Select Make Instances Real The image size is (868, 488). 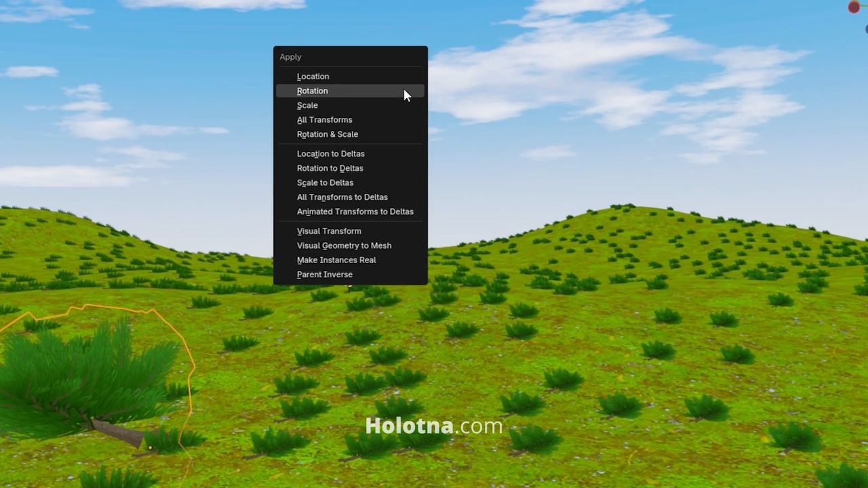coord(350,260)
